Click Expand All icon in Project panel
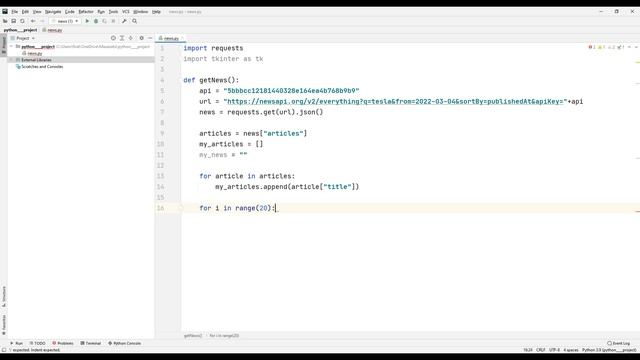 click(x=122, y=38)
